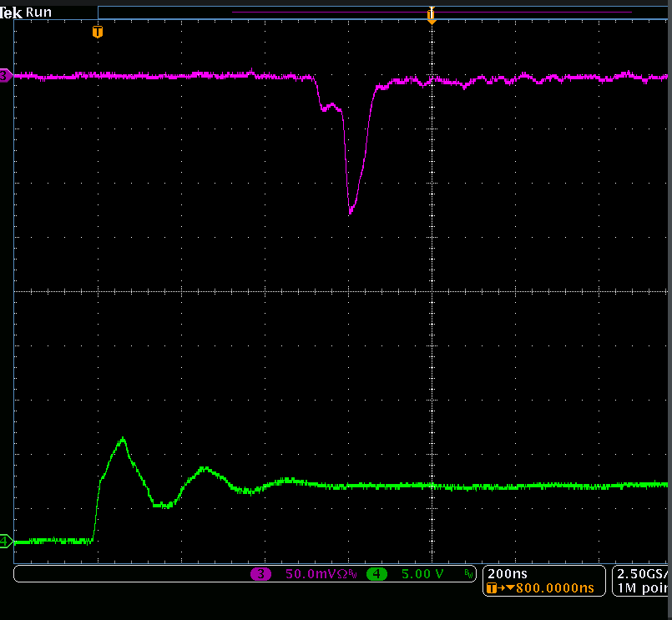Click the 50.0mV channel 3 scale readout
The width and height of the screenshot is (672, 620).
point(309,574)
